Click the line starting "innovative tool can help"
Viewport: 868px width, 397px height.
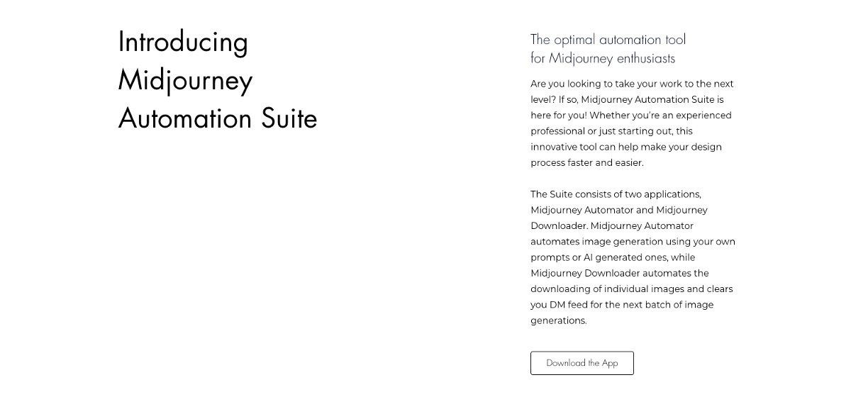(x=625, y=147)
